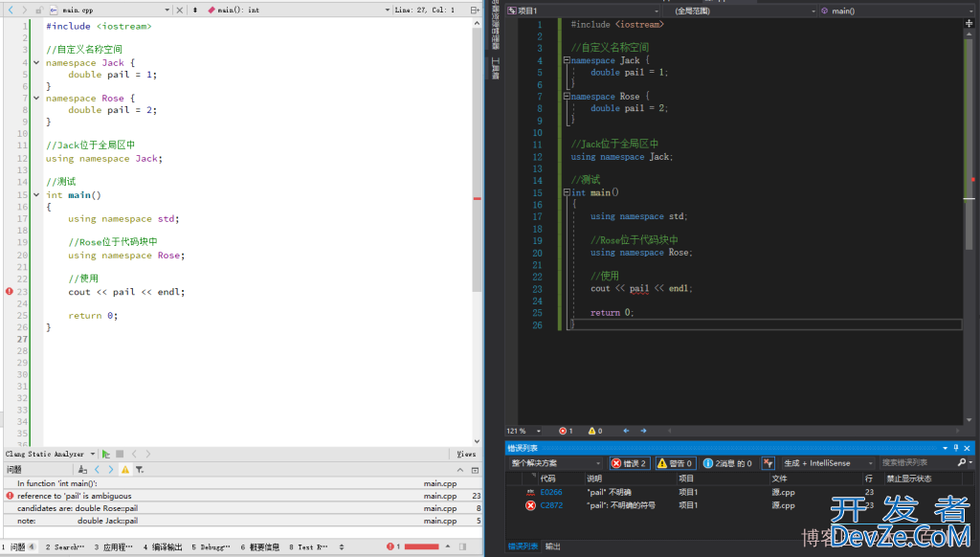Clear the issues list in Qt Creator
Screen dimensions: 980x557
[x=82, y=470]
